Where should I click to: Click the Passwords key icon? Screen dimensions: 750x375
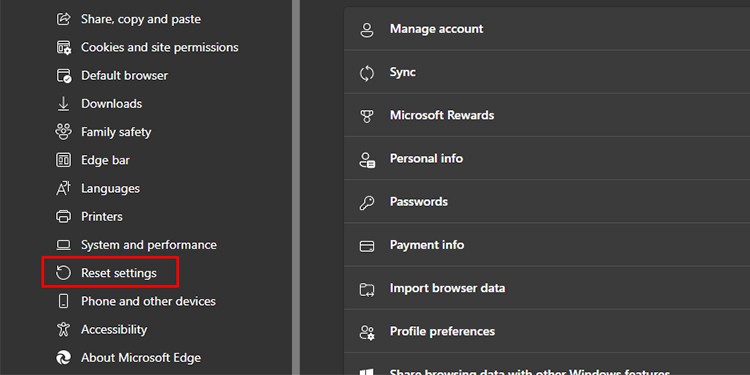pos(367,202)
